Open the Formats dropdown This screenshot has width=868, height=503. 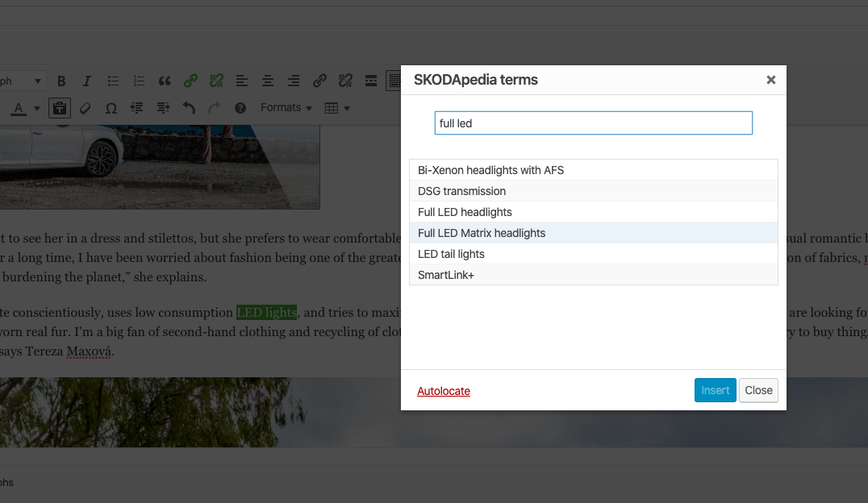286,108
